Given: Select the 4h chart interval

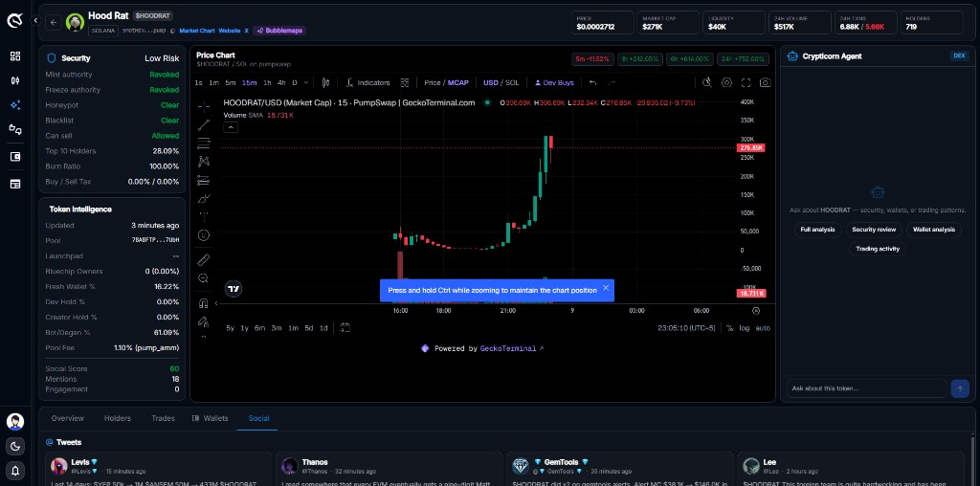Looking at the screenshot, I should 282,82.
